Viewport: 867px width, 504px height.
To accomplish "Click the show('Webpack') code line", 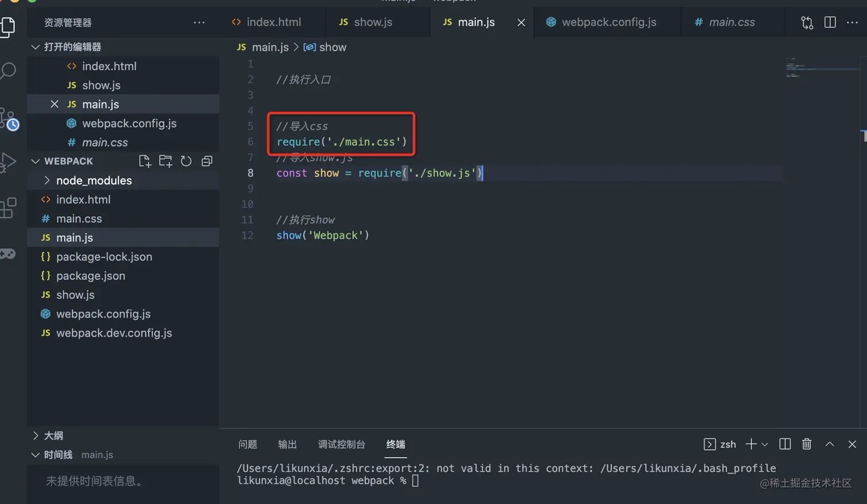I will pyautogui.click(x=323, y=235).
